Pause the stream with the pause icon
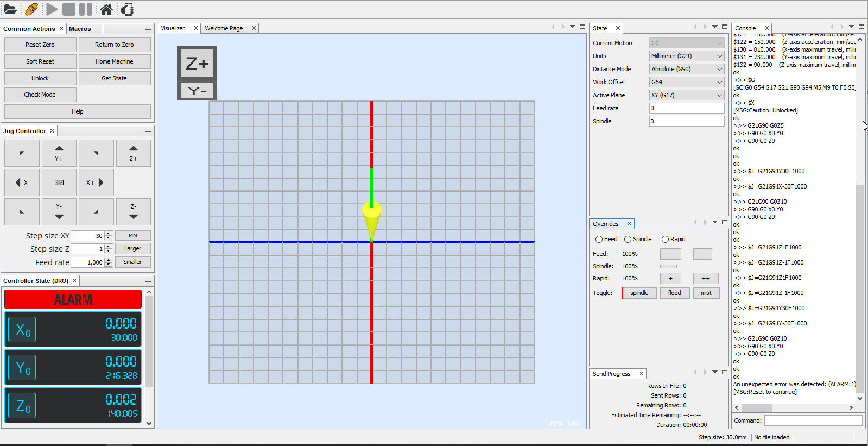 pyautogui.click(x=86, y=9)
